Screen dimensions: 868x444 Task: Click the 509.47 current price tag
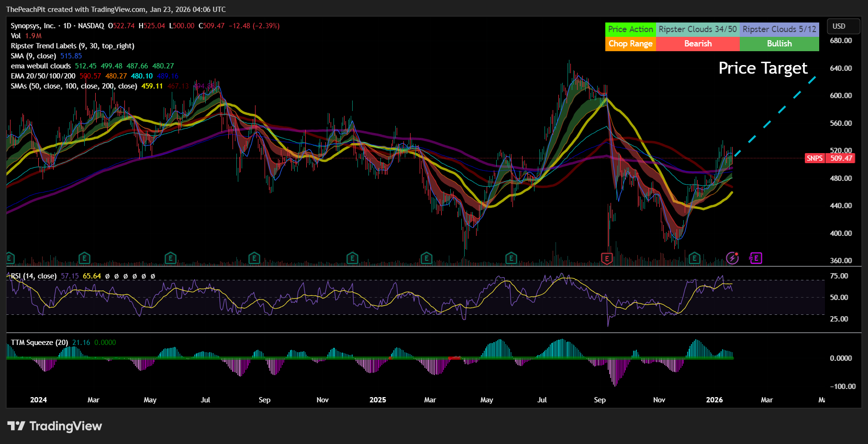841,158
